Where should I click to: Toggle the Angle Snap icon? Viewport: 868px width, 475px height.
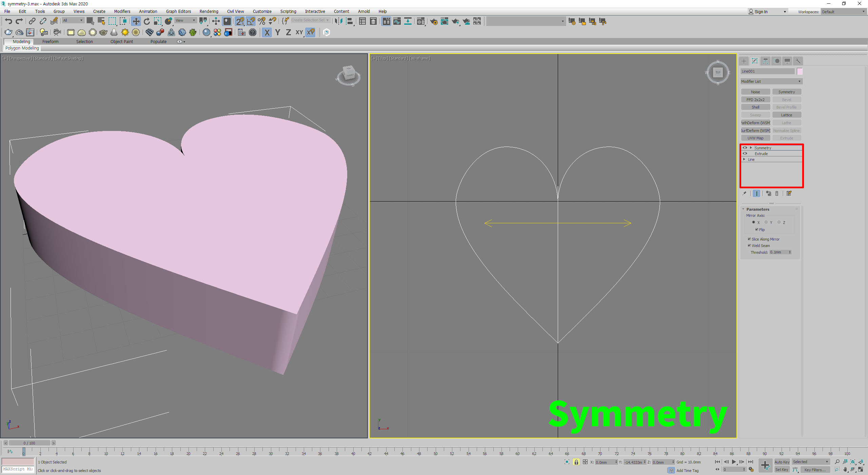(x=251, y=21)
